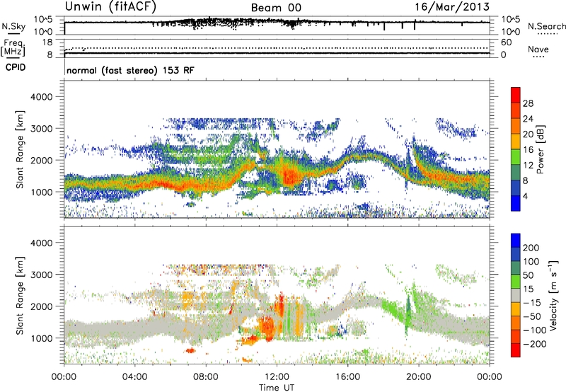Click the '00:00' label ending the time axis
Screen dimensions: 566x392
490,377
